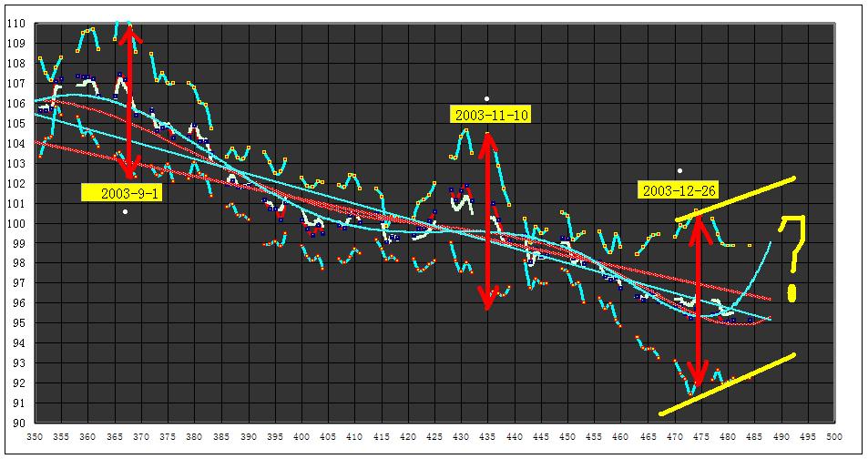Click x-axis label 485
The image size is (868, 459).
[x=754, y=437]
